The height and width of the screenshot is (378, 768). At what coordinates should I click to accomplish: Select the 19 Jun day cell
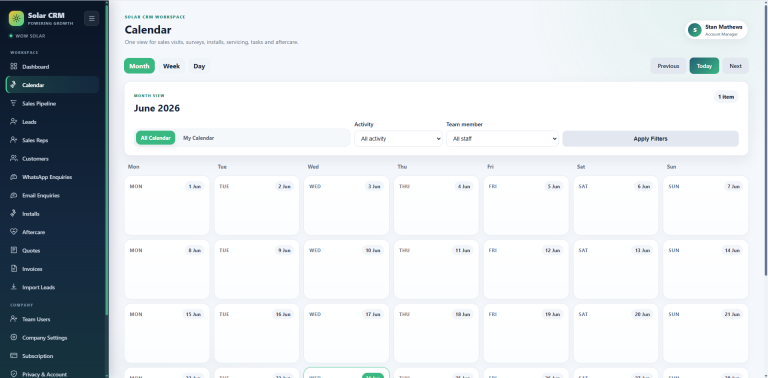point(526,333)
